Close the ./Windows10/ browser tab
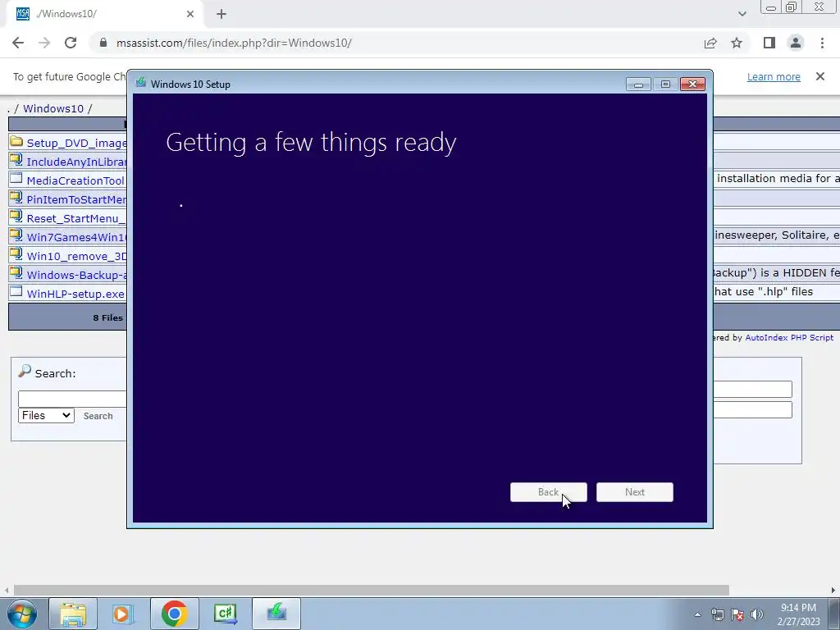 (190, 14)
